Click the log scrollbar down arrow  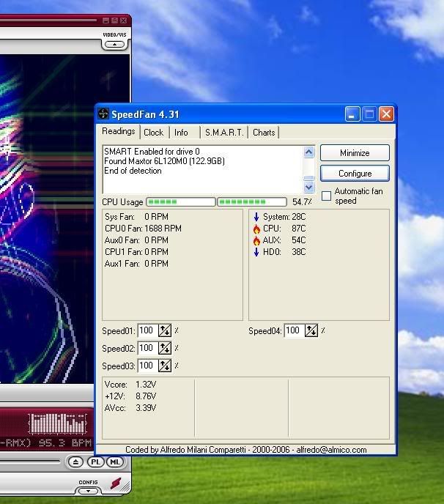pos(309,187)
